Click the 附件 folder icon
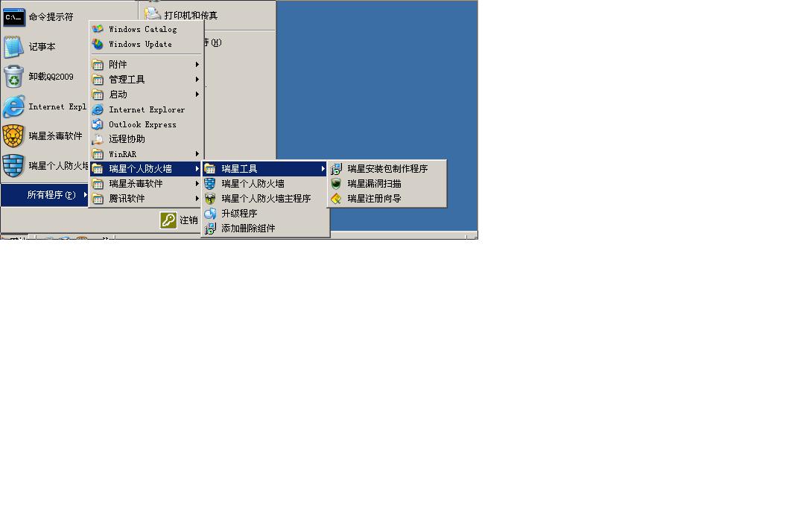Screen dimensions: 812x527 tap(98, 65)
